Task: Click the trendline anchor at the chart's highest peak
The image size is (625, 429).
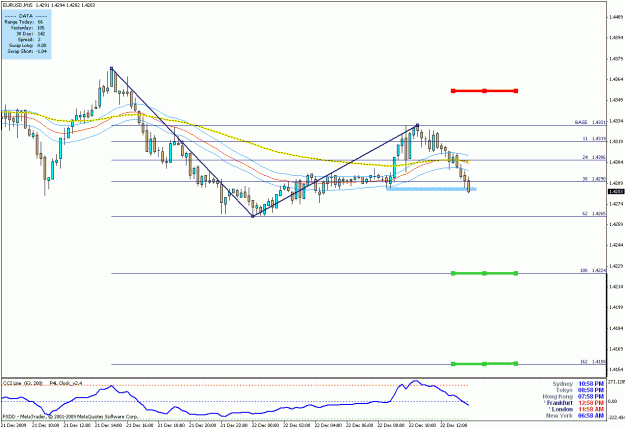Action: (111, 68)
